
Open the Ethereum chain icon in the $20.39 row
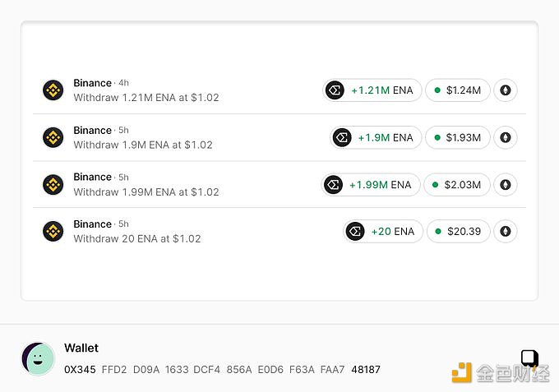coord(506,231)
